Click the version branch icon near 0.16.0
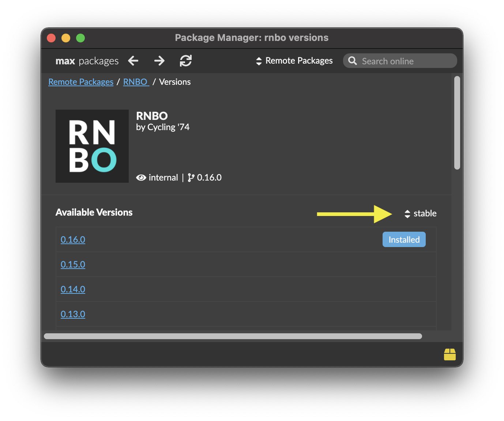The height and width of the screenshot is (421, 504). (x=191, y=178)
